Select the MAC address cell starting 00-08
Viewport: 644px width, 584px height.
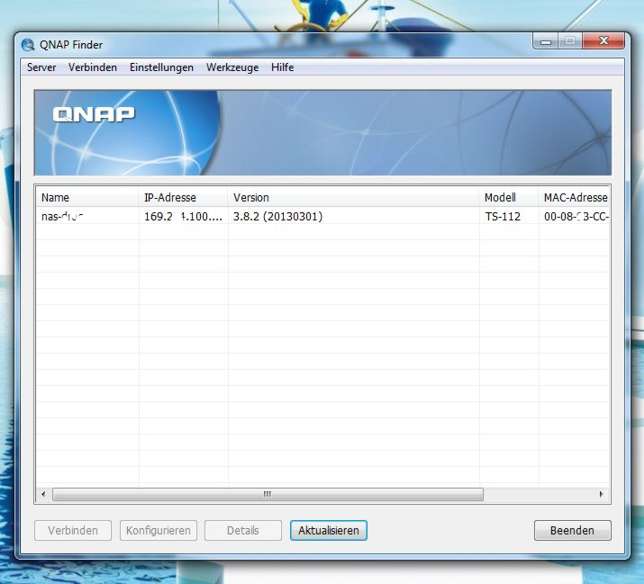(576, 216)
